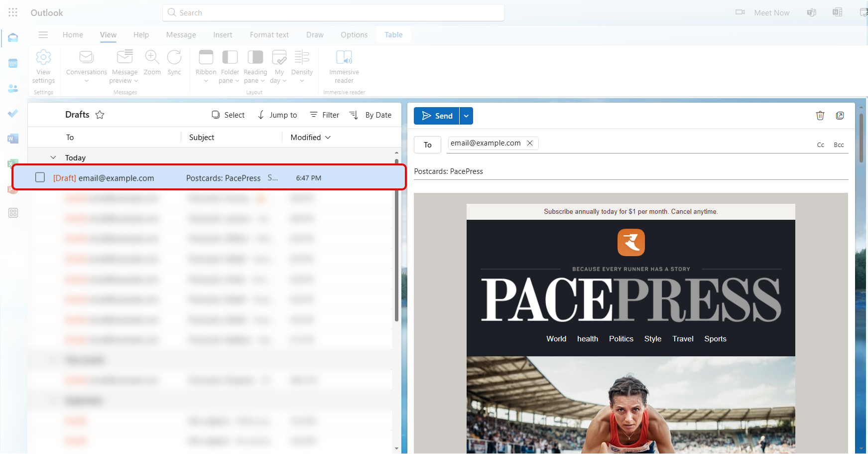Image resolution: width=868 pixels, height=454 pixels.
Task: Add Drafts folder to favorites
Action: click(x=100, y=115)
